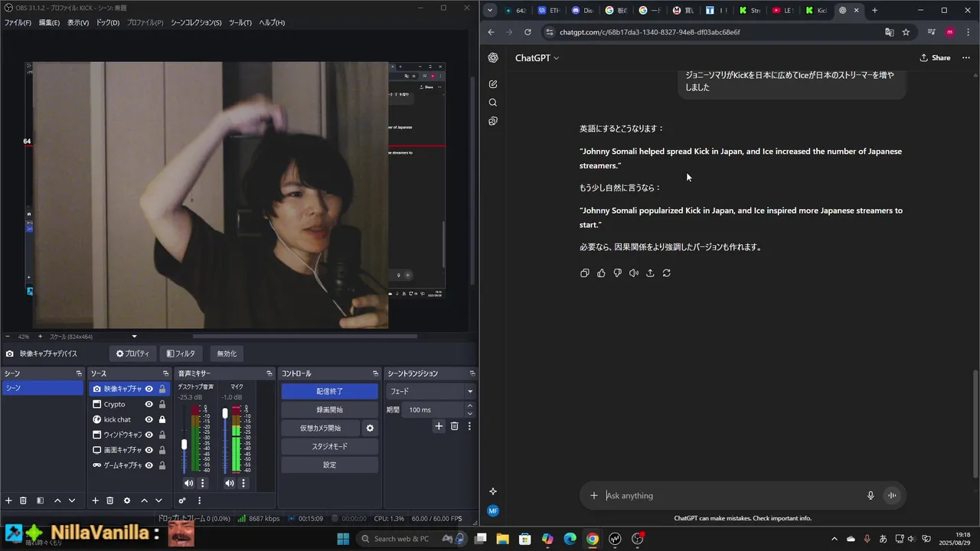Click the OBS preview horizontal scrollbar

tap(305, 336)
